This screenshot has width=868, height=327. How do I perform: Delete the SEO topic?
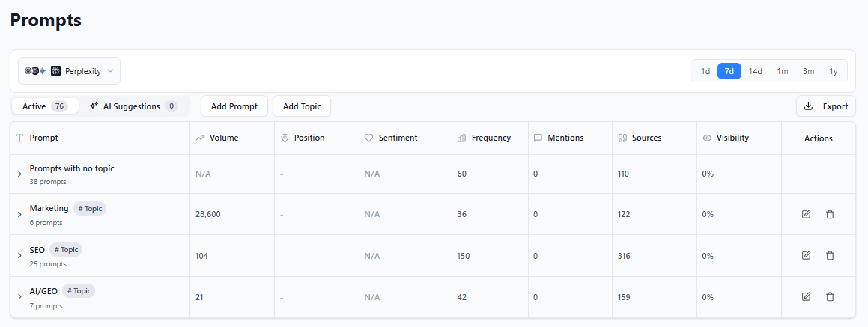coord(830,255)
